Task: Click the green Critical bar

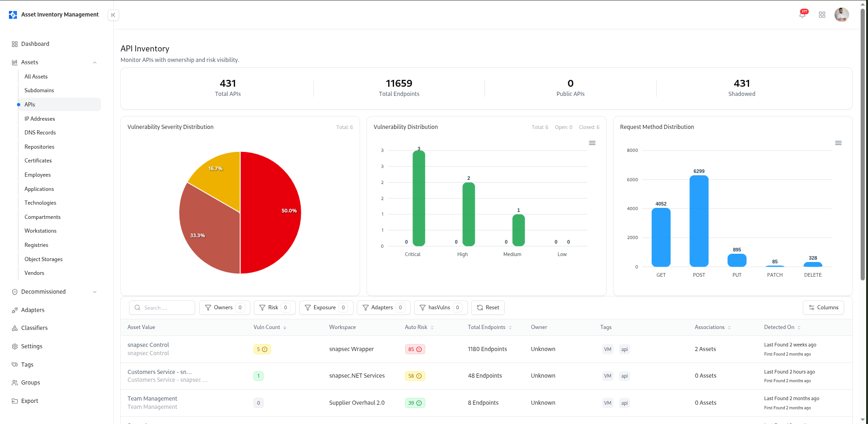Action: [x=419, y=198]
